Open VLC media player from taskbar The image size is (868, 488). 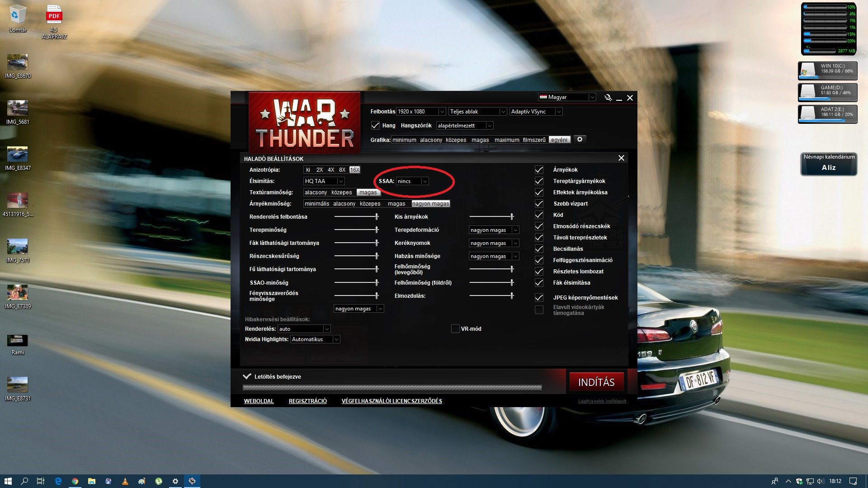pos(125,481)
